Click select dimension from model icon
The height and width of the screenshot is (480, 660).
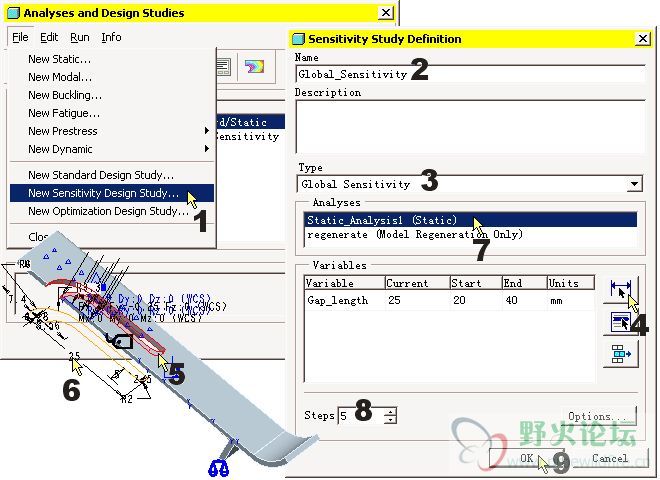click(621, 290)
